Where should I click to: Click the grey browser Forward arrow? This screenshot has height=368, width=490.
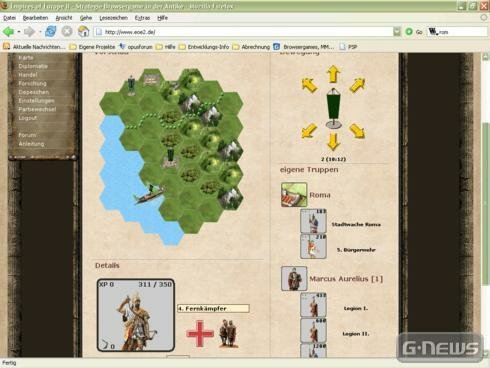(x=29, y=32)
